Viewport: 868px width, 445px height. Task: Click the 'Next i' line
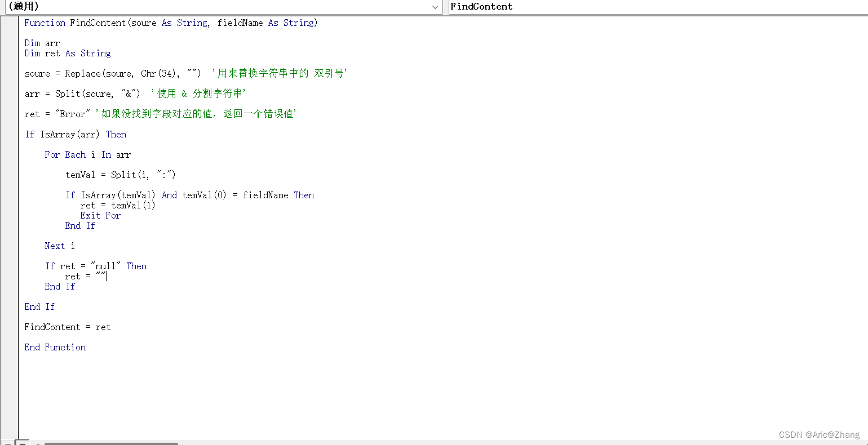point(60,246)
